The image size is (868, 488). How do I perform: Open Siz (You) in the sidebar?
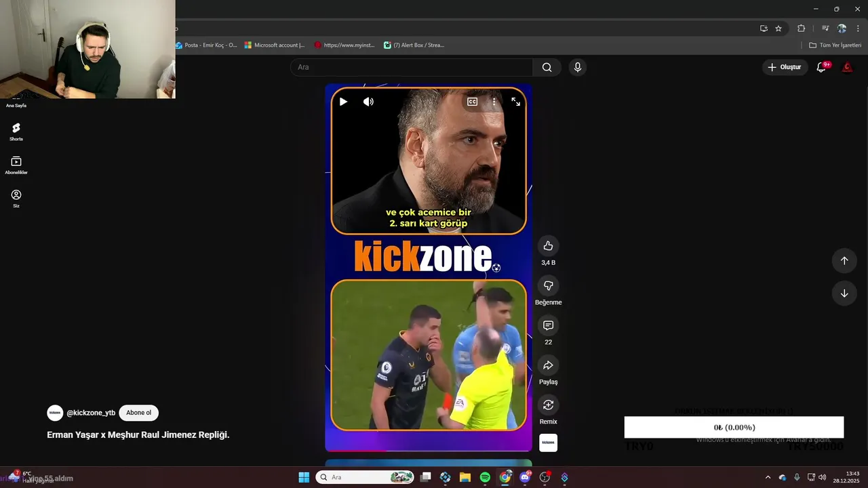pyautogui.click(x=16, y=199)
